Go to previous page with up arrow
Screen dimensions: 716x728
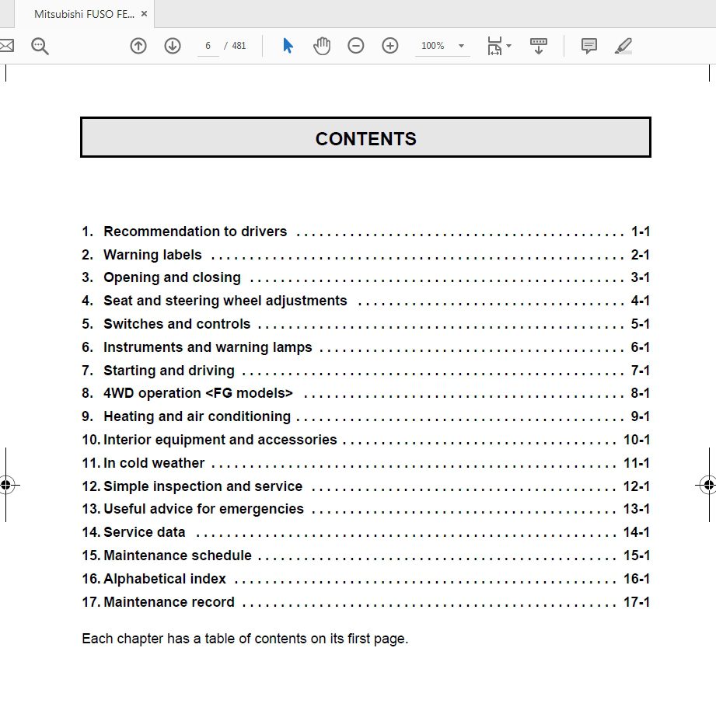138,46
